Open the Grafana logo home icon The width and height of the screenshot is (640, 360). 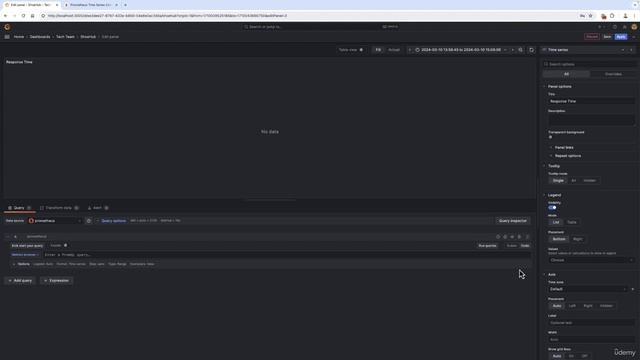click(7, 27)
